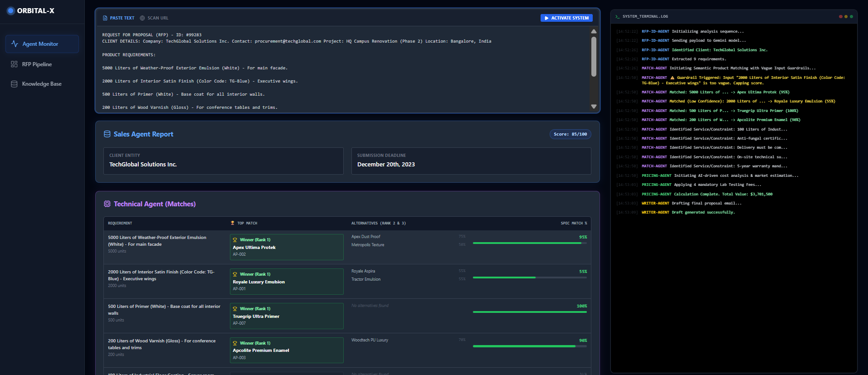Click the Score: 85/100 badge
The height and width of the screenshot is (375, 868).
(x=570, y=134)
